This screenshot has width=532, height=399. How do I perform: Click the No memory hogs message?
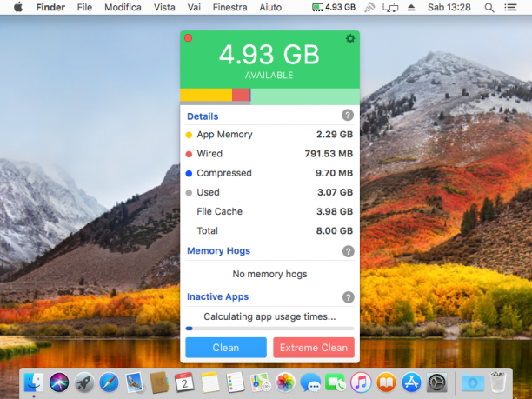[269, 274]
